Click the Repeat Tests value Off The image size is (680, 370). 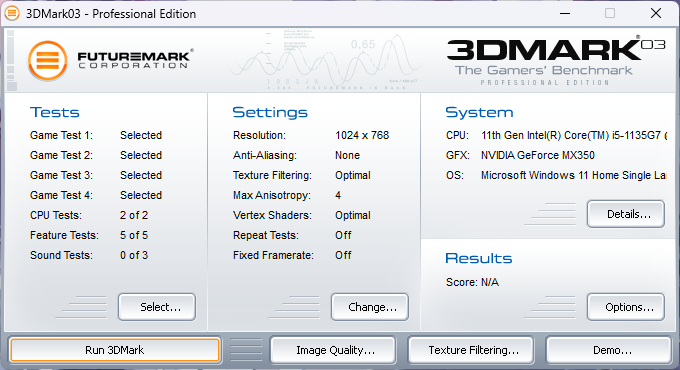pos(343,235)
